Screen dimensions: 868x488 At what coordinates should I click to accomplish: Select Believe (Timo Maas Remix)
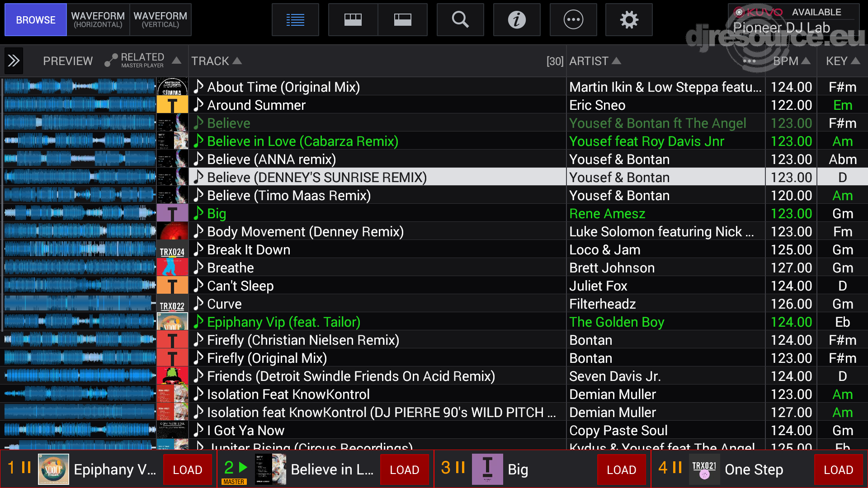(289, 195)
